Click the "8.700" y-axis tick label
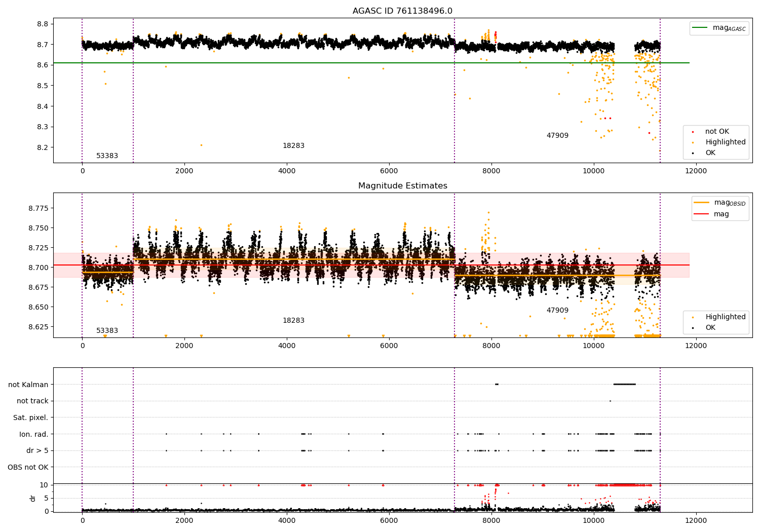760x532 pixels. (x=39, y=268)
